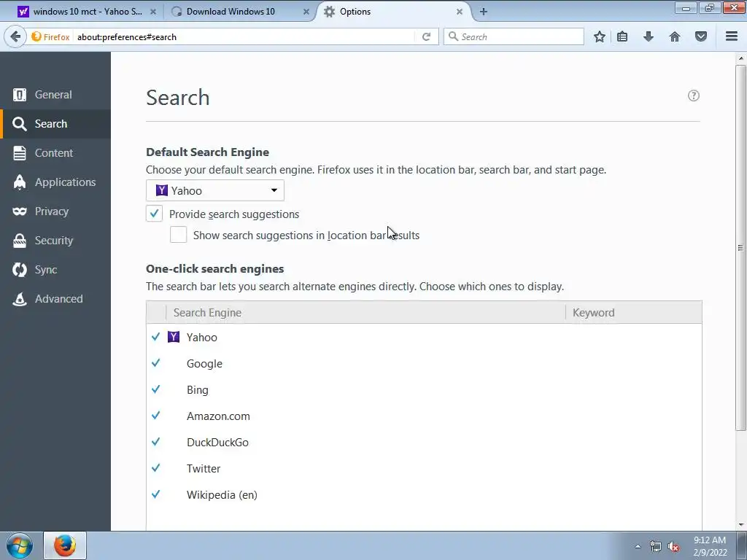Viewport: 747px width, 560px height.
Task: Click the scrollbar up arrow
Action: (740, 58)
